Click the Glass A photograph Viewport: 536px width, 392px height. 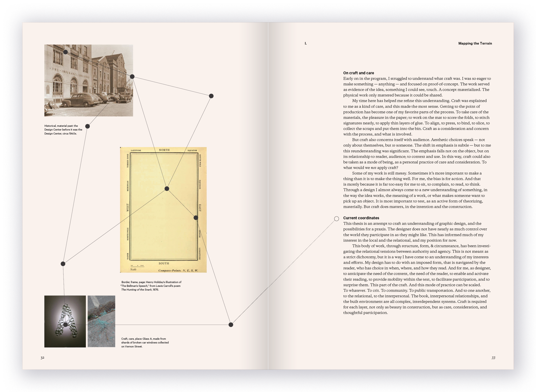[65, 321]
